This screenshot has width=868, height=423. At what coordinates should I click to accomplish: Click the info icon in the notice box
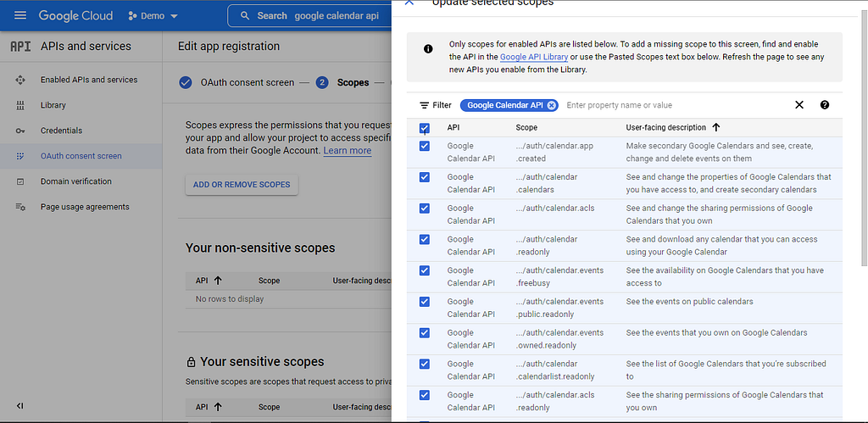[x=428, y=48]
